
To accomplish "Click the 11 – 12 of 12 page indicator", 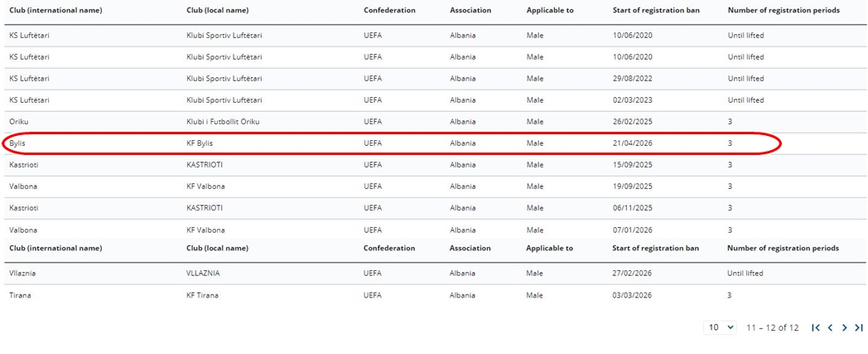I will click(x=772, y=327).
